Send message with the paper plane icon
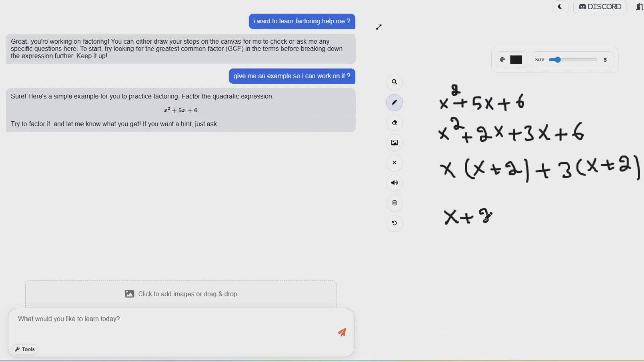Viewport: 644px width, 362px height. (x=342, y=332)
